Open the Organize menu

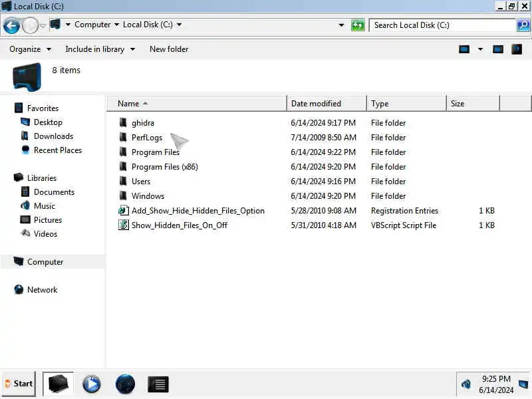pos(30,49)
